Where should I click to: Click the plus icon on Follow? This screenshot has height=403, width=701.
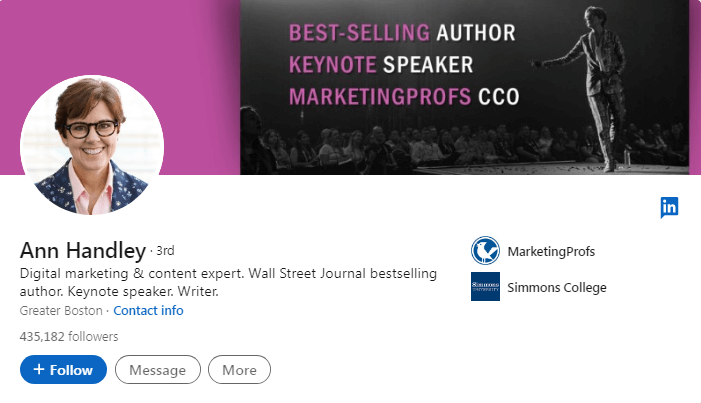pyautogui.click(x=39, y=370)
